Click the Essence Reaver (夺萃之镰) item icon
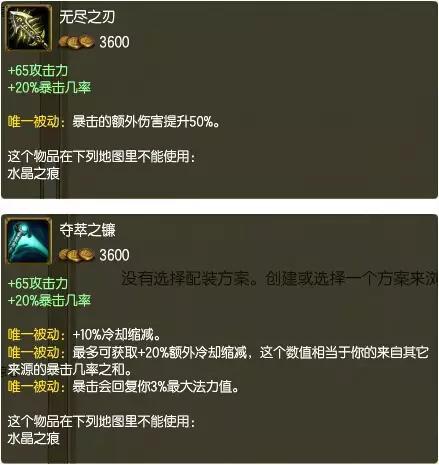The image size is (439, 465). (x=29, y=241)
